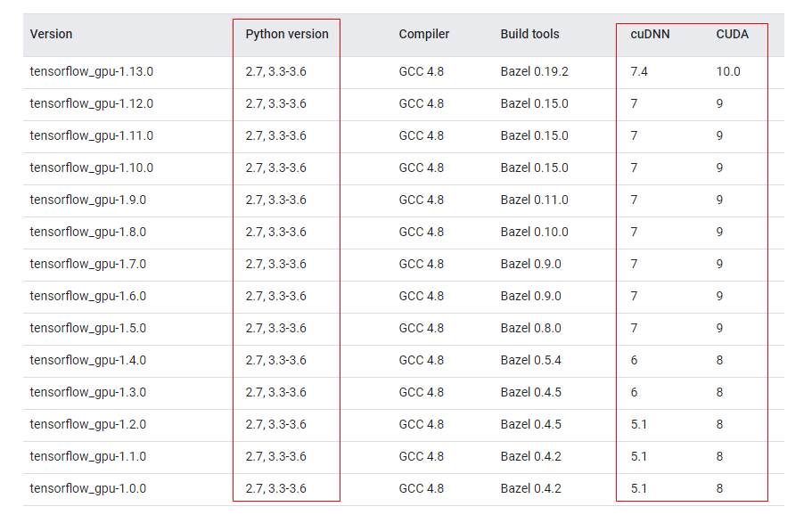
Task: Click cuDNN 7 in the 1.6.0 row
Action: click(x=634, y=296)
